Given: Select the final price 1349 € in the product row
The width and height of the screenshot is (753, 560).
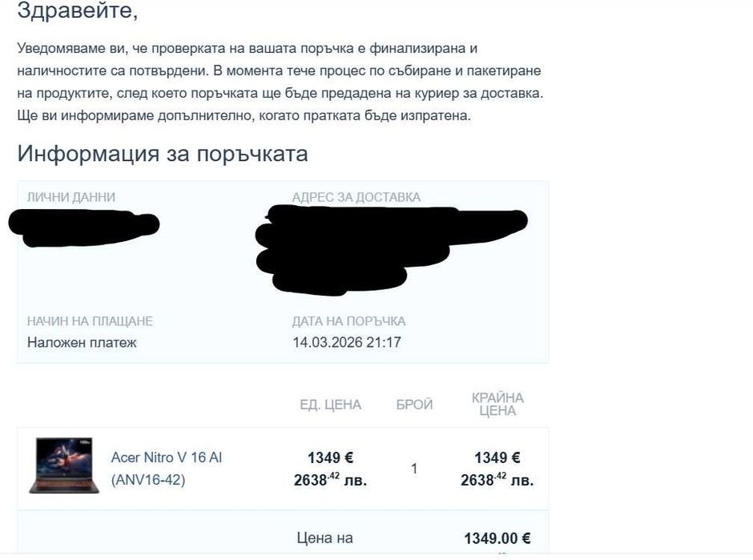Looking at the screenshot, I should click(497, 457).
